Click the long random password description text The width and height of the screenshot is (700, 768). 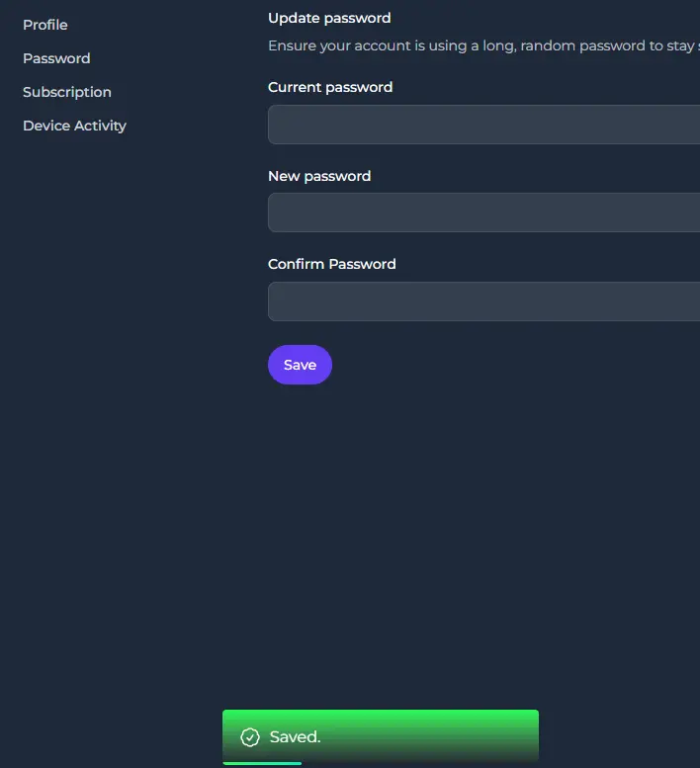[x=484, y=46]
